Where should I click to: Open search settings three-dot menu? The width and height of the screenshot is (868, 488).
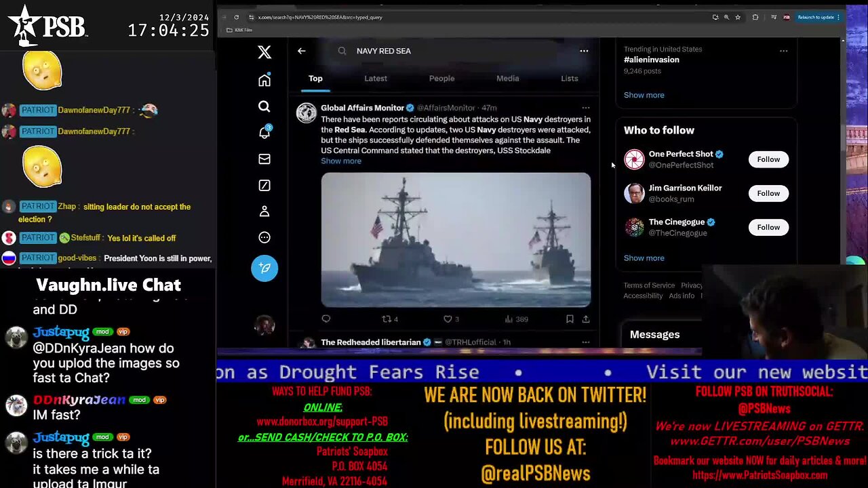584,51
